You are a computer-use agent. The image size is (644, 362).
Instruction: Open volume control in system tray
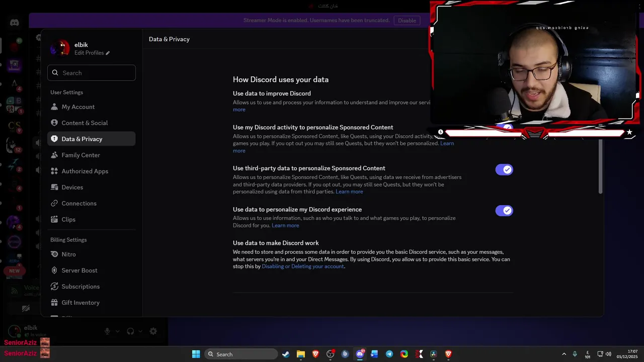coord(609,354)
